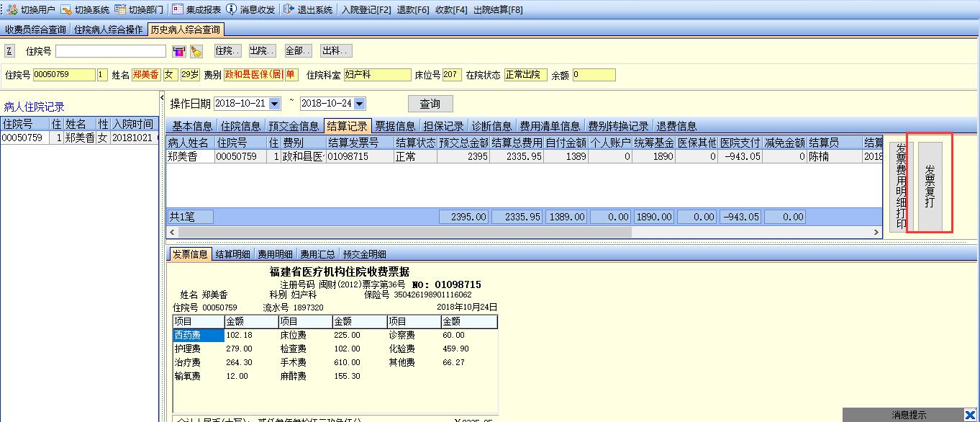Open start date 2018-10-21 dropdown arrow
Screen dimensions: 980x422
(274, 104)
